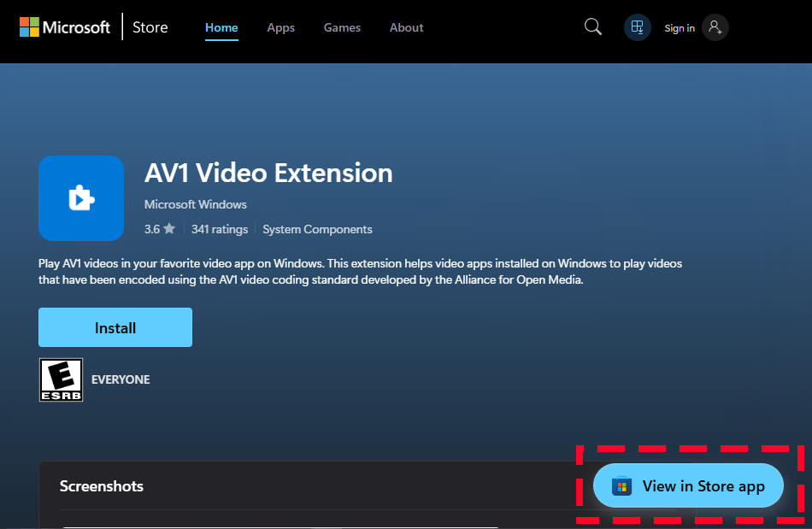Click the ESRB Everyone rating badge

click(62, 379)
